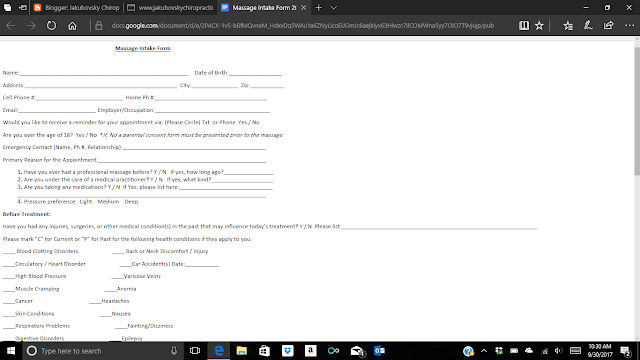Open the Action Center notifications
This screenshot has width=640, height=360.
(626, 351)
